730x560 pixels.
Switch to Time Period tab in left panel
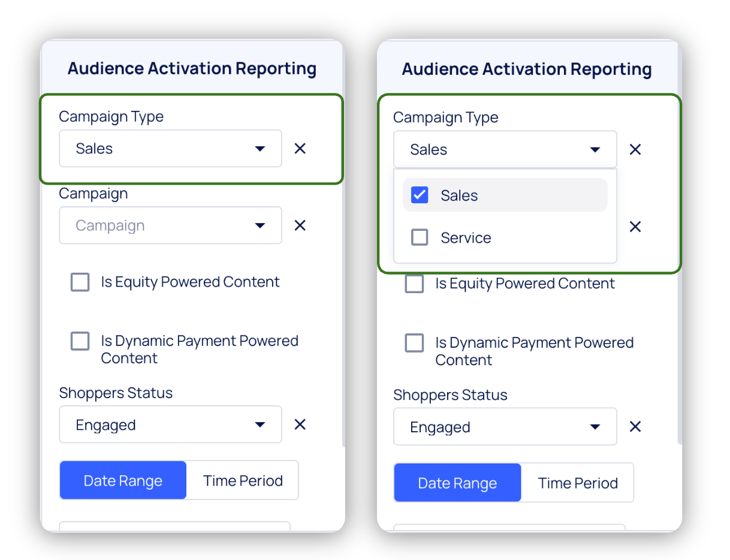(x=243, y=481)
